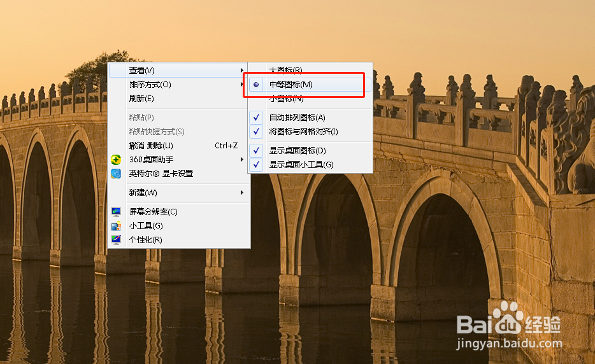Toggle 显示桌面小工具(G) show gadgets

310,165
